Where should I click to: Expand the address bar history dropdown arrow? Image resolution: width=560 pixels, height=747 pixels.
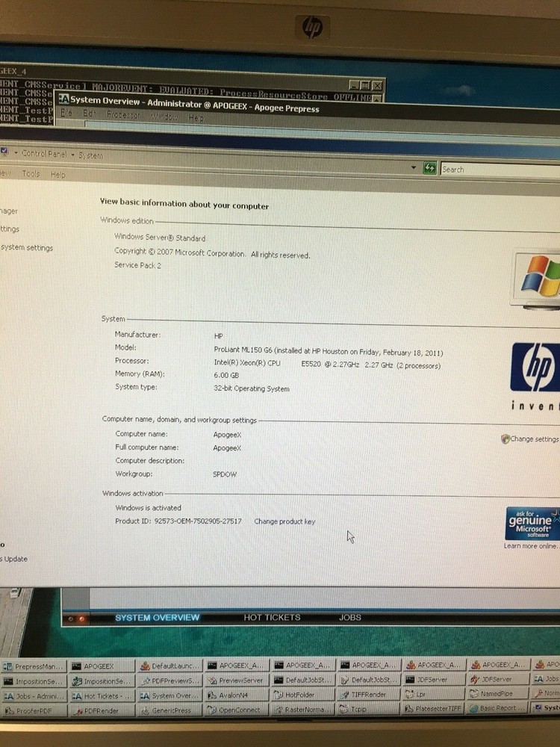click(414, 169)
